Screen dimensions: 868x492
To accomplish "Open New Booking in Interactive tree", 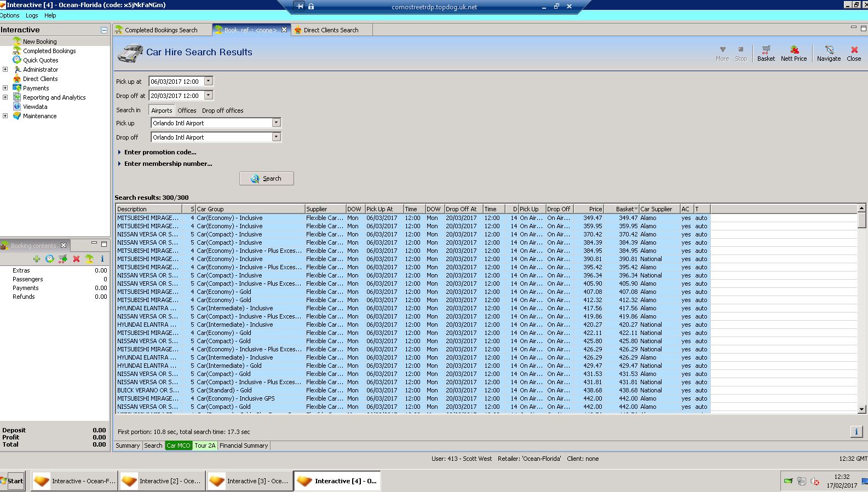I will (x=39, y=42).
